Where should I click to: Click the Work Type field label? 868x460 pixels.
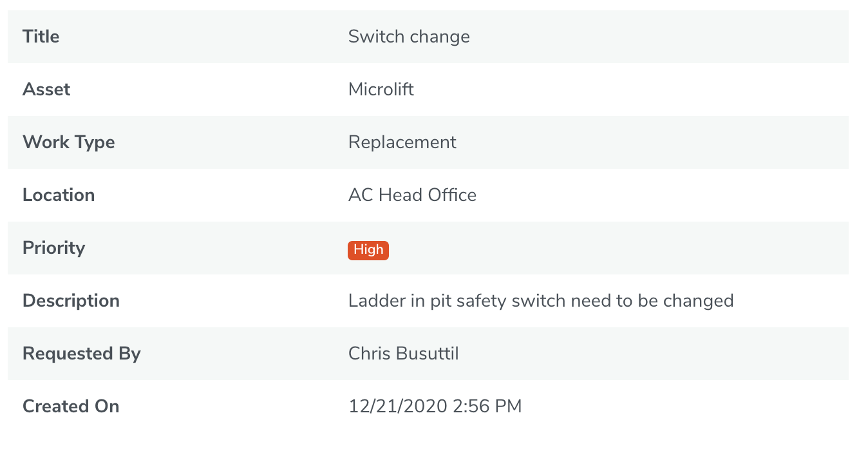click(69, 142)
